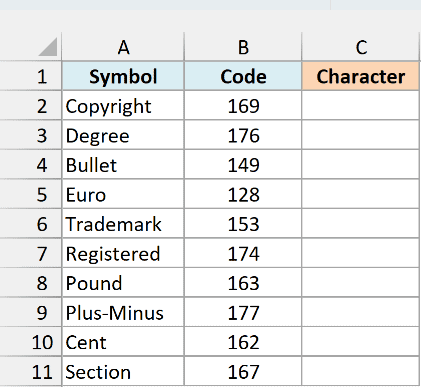Select the Cent cell
The height and width of the screenshot is (387, 421).
pyautogui.click(x=123, y=342)
